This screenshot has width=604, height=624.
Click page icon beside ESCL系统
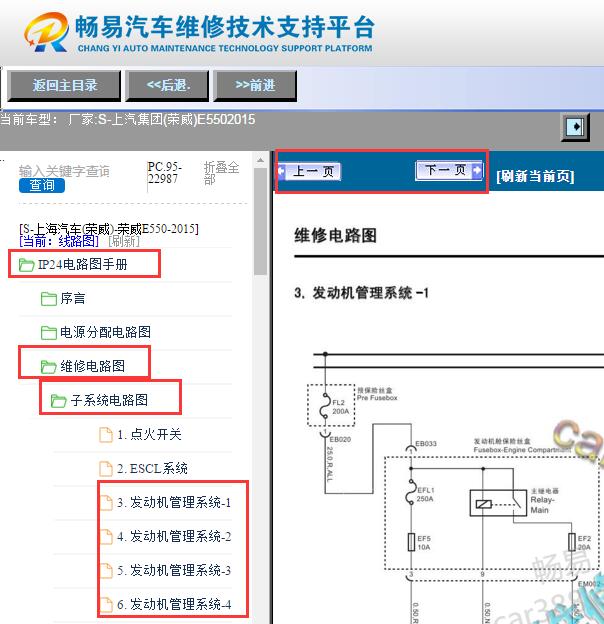(105, 469)
